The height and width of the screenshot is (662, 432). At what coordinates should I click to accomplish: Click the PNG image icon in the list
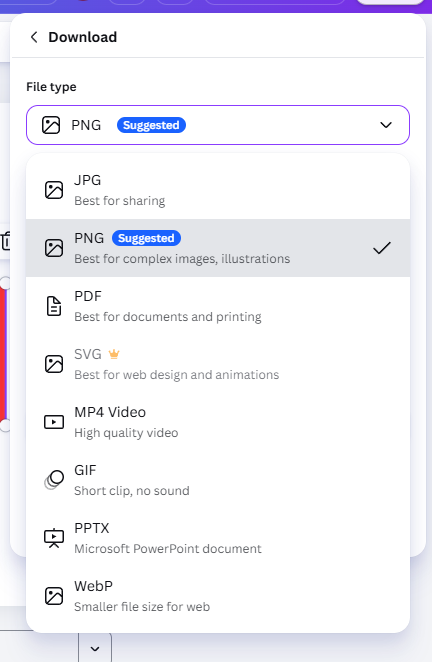54,248
